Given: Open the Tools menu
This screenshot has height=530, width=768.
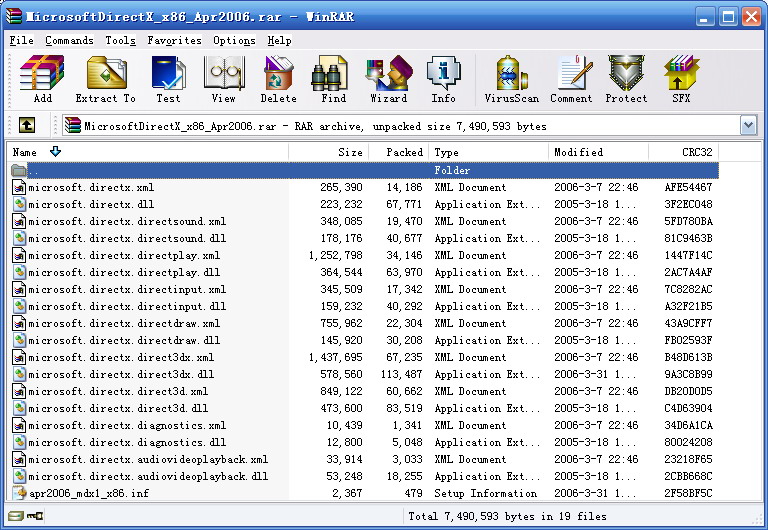Looking at the screenshot, I should tap(120, 40).
